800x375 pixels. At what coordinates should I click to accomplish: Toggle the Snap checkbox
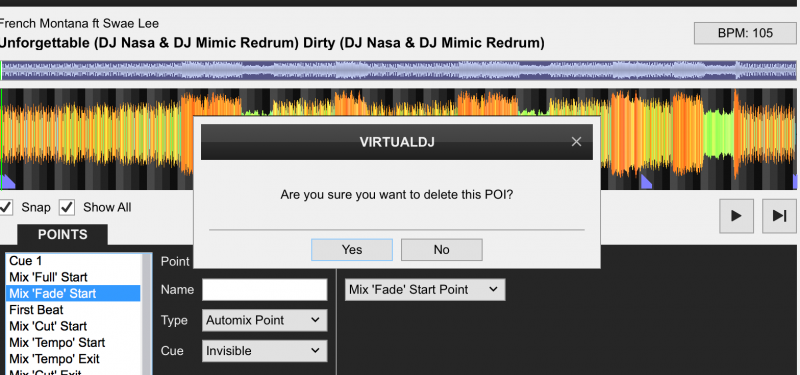tap(6, 208)
